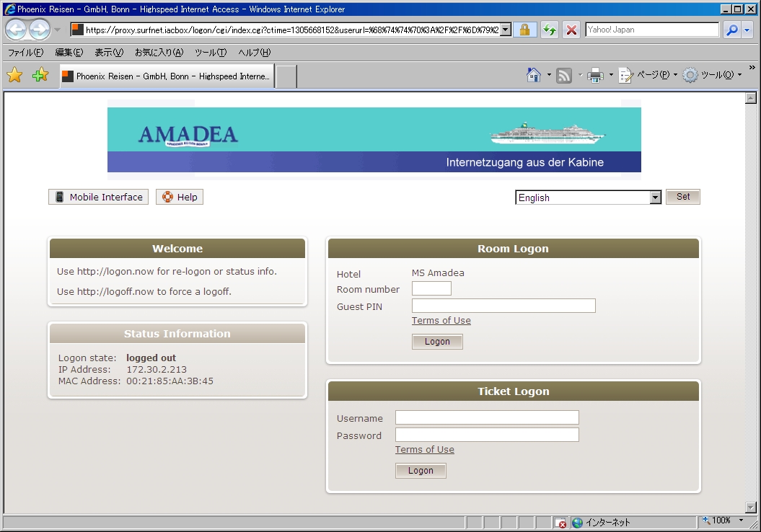The height and width of the screenshot is (532, 761).
Task: Click the Home page icon
Action: [x=534, y=75]
